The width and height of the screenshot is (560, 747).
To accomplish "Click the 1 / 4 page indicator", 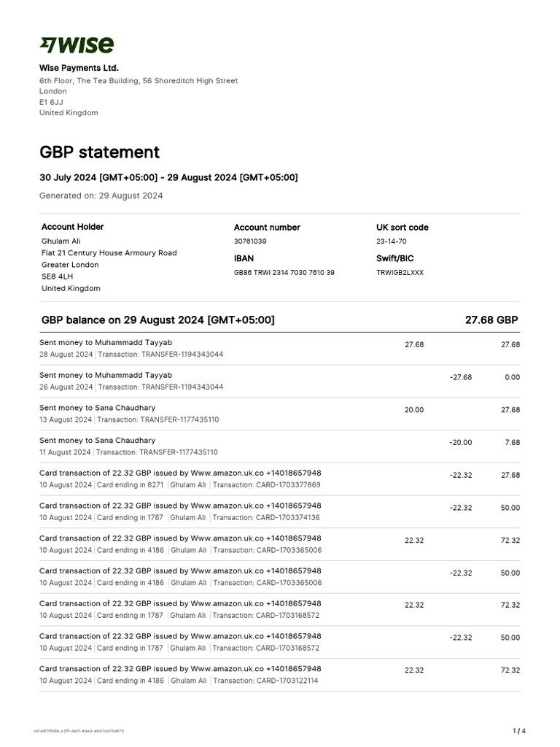I will 519,730.
